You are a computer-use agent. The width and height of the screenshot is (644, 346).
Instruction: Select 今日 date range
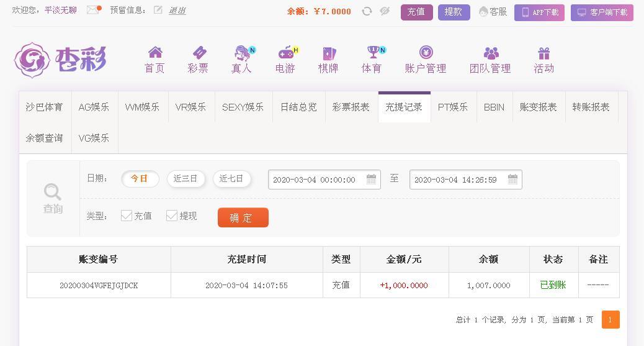point(140,178)
